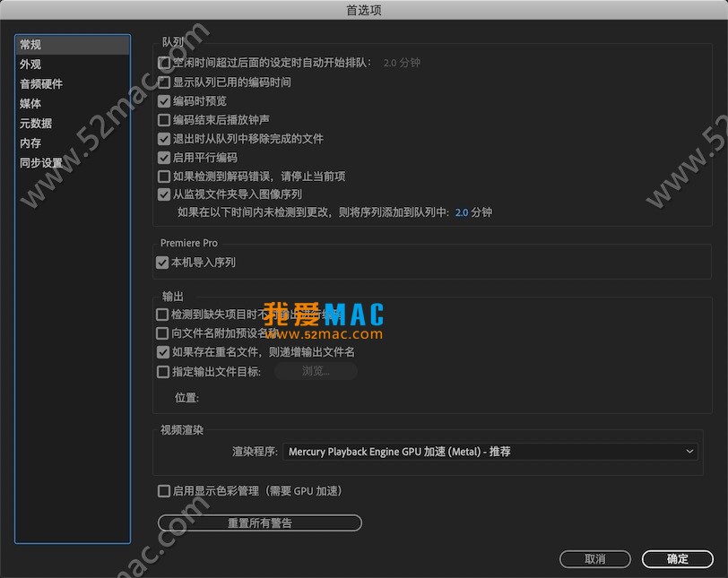
Task: Check 启用显示色彩管理 (需要 GPU 加速)
Action: pos(164,491)
